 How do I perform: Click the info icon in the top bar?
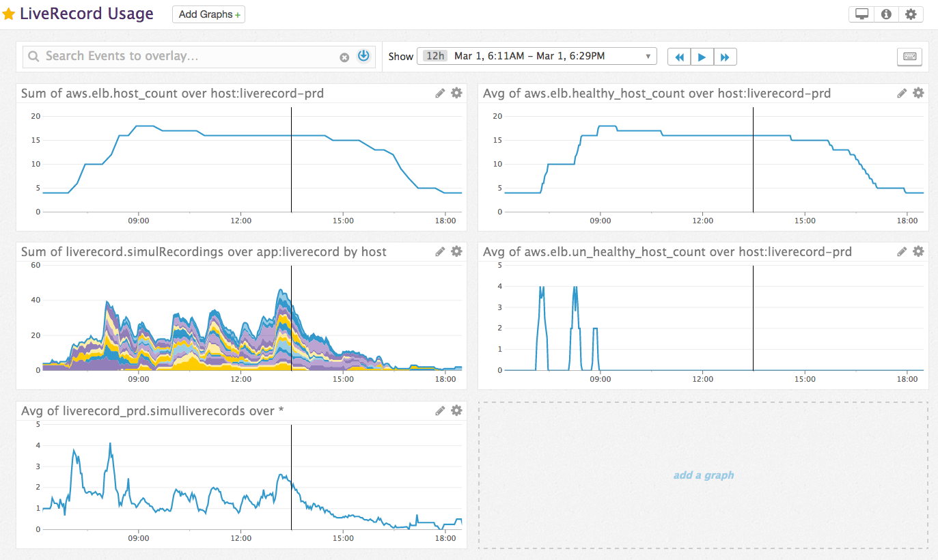point(886,14)
